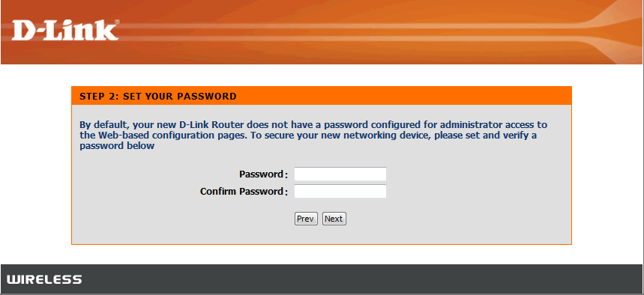The image size is (644, 295).
Task: Click the registered trademark symbol beside D-Link
Action: tap(117, 22)
